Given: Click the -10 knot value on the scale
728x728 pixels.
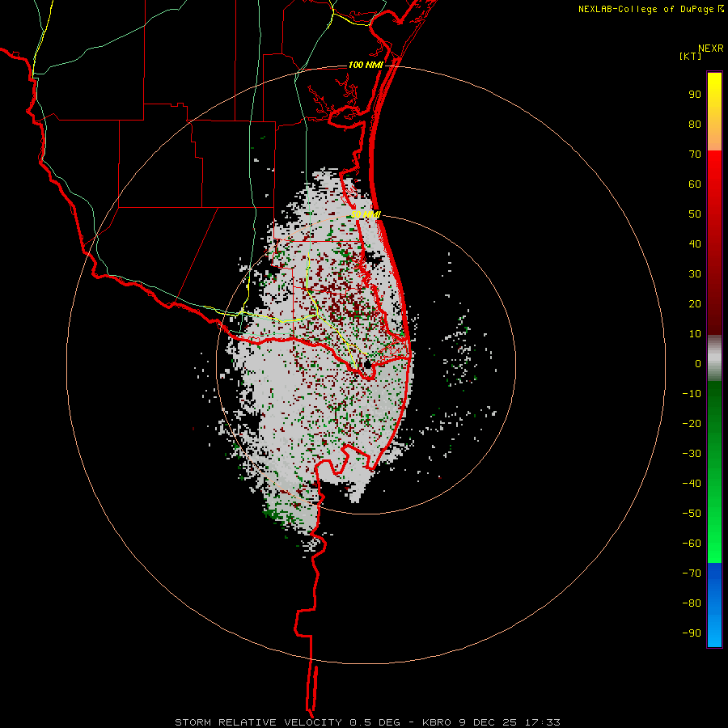Looking at the screenshot, I should (692, 394).
